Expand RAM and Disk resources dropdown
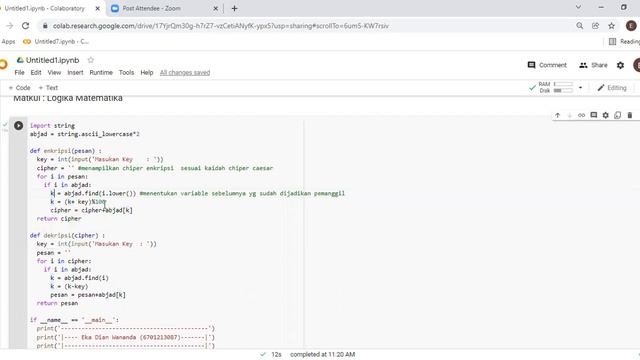 point(580,87)
